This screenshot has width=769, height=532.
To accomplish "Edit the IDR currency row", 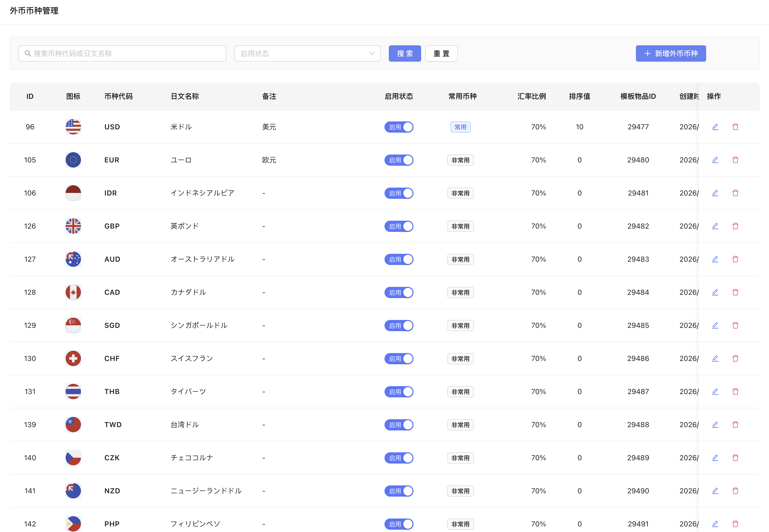I will [715, 193].
